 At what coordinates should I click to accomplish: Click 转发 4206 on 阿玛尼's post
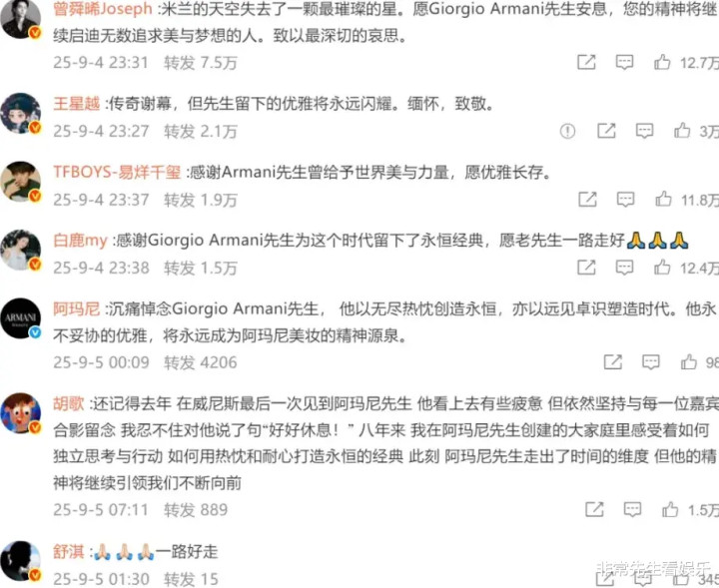201,362
